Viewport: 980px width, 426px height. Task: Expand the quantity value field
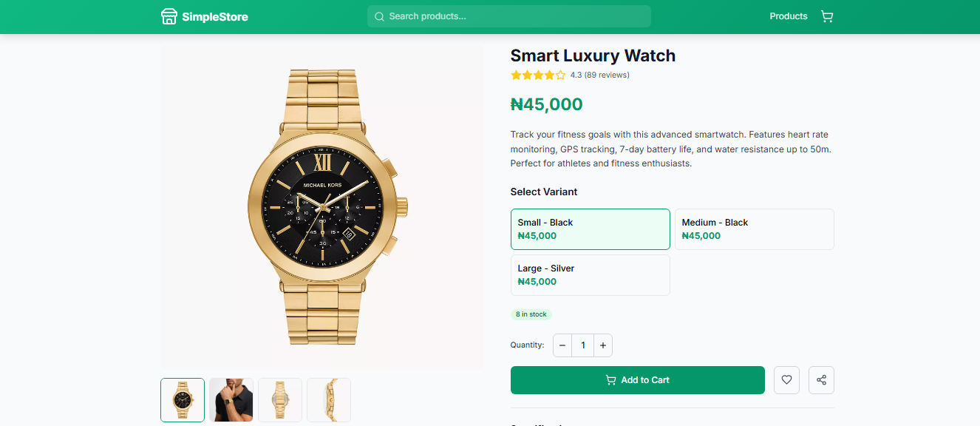click(x=582, y=345)
